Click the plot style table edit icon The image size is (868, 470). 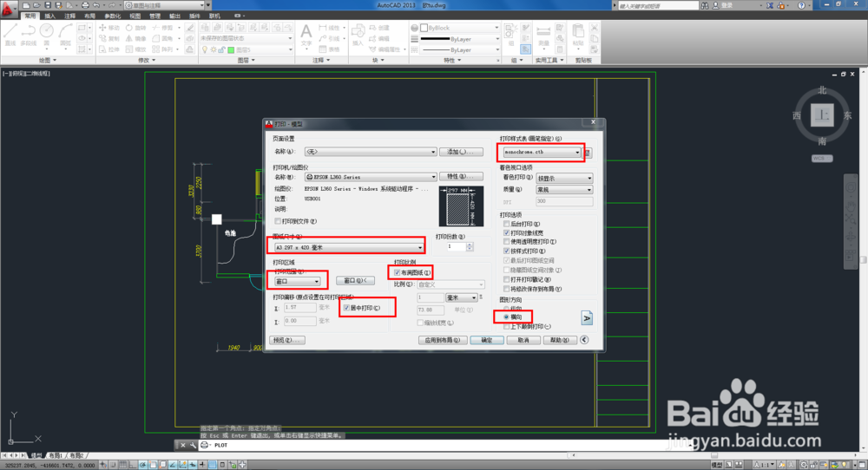(x=588, y=152)
